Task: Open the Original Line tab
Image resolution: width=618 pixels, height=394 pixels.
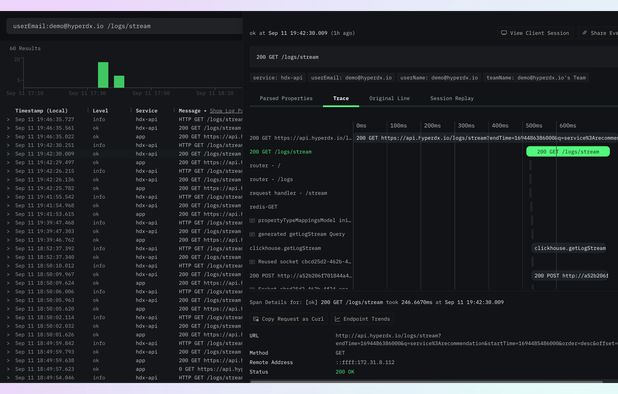Action: (x=389, y=98)
